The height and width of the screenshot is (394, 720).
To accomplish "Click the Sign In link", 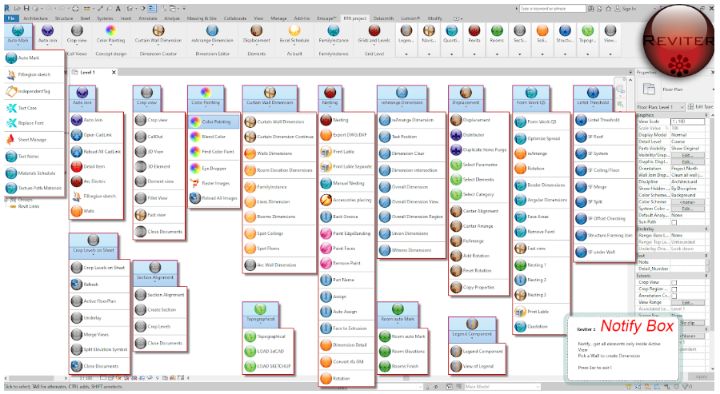I will (x=629, y=8).
